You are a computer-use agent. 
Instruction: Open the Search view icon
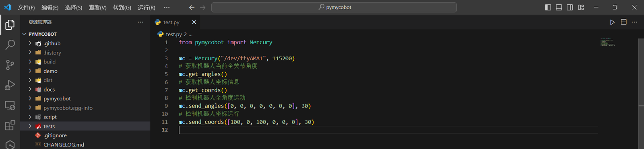(x=10, y=45)
